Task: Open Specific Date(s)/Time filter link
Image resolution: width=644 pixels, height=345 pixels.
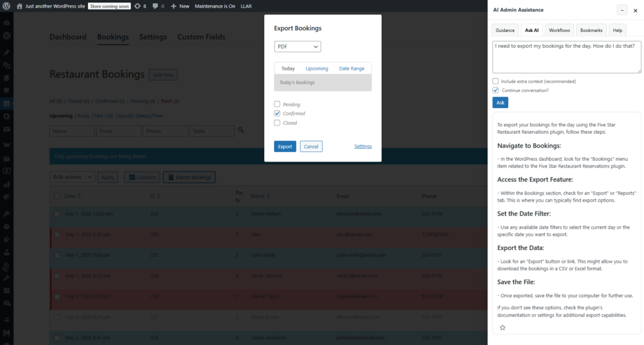Action: 140,116
